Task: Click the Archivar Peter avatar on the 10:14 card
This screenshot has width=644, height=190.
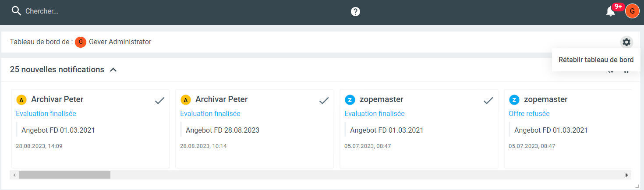Action: (186, 100)
